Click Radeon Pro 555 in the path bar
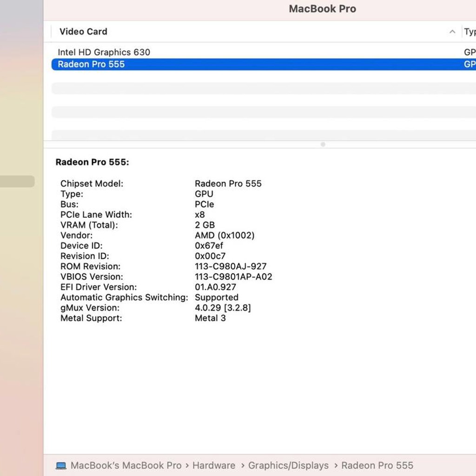The image size is (476, 476). (x=377, y=465)
